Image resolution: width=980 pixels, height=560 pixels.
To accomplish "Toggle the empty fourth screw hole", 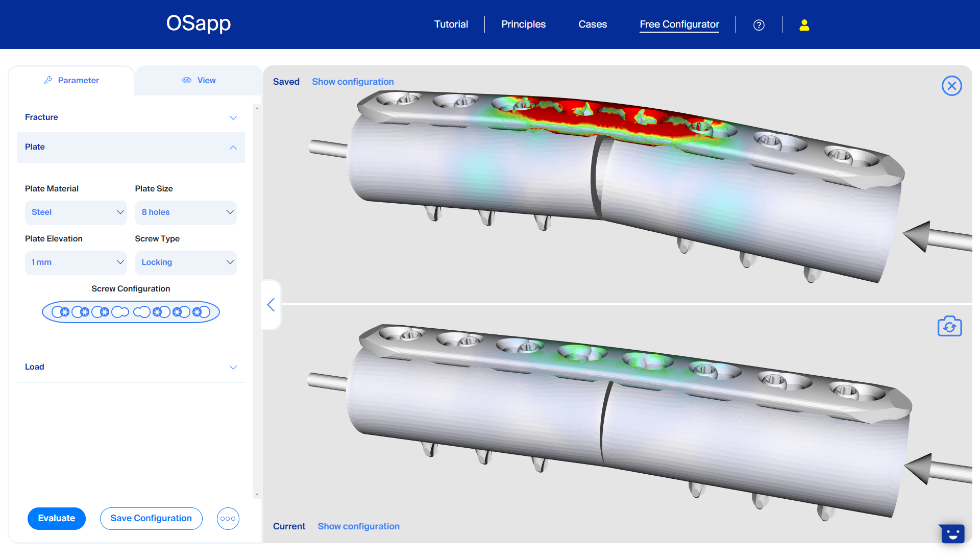I will [x=120, y=312].
